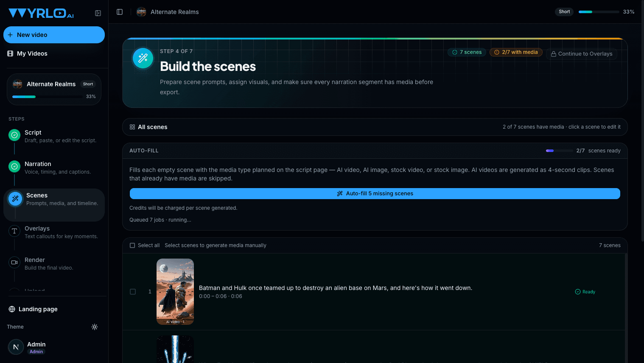Click the Landing page globe icon
Image resolution: width=644 pixels, height=363 pixels.
tap(12, 309)
